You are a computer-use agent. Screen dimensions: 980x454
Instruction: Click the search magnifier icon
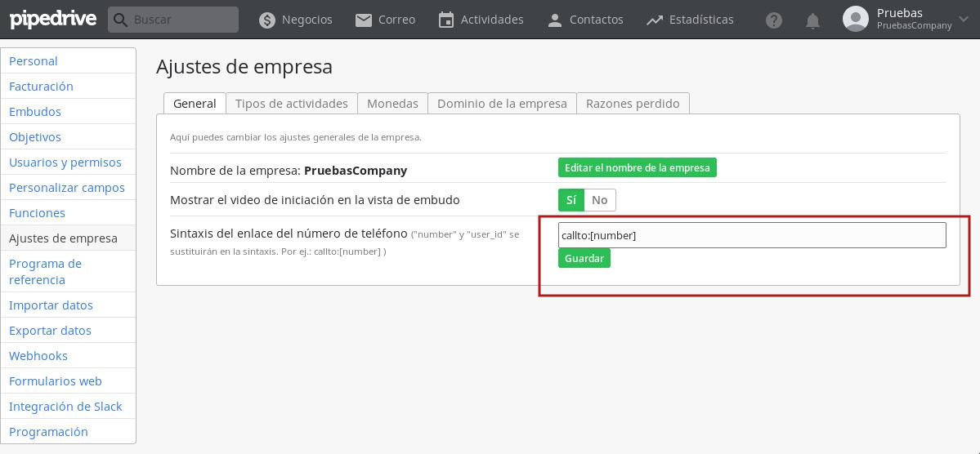(x=121, y=20)
